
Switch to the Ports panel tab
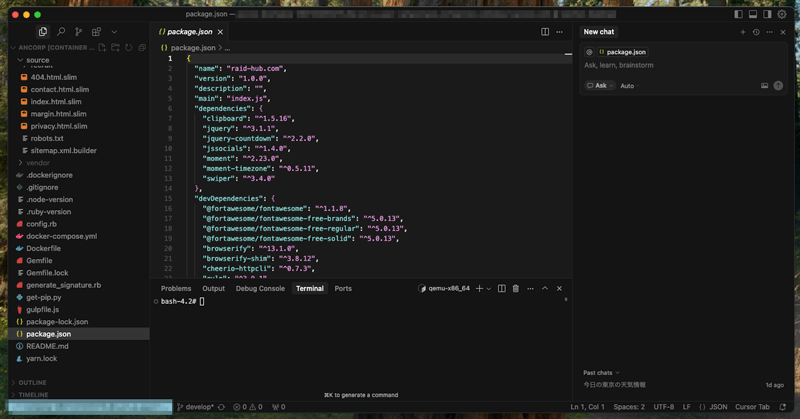tap(343, 288)
